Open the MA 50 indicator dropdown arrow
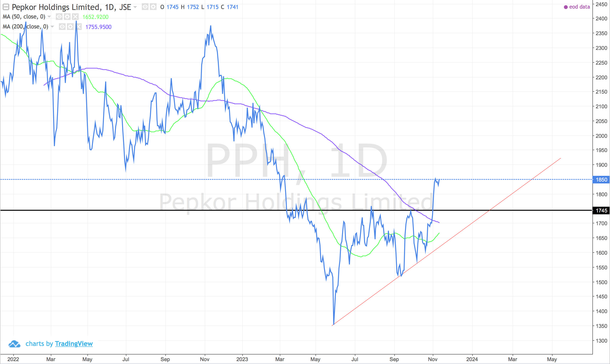 coord(49,17)
